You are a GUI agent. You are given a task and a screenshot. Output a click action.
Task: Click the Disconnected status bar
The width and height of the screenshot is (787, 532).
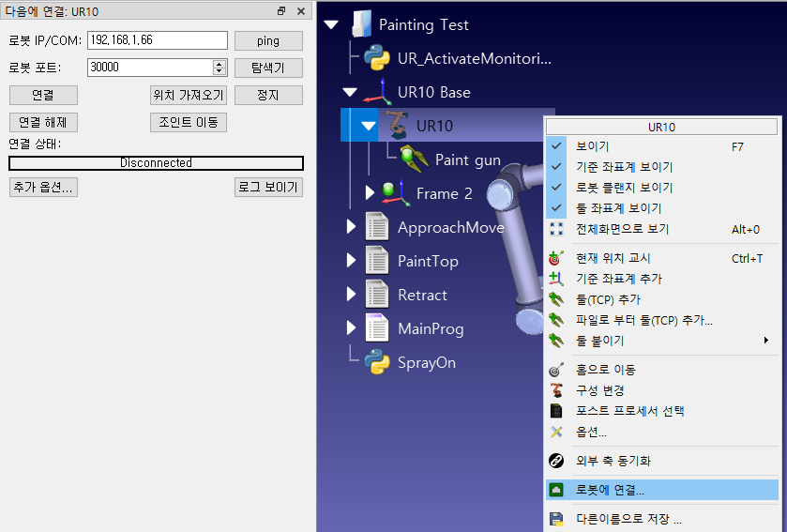tap(156, 163)
